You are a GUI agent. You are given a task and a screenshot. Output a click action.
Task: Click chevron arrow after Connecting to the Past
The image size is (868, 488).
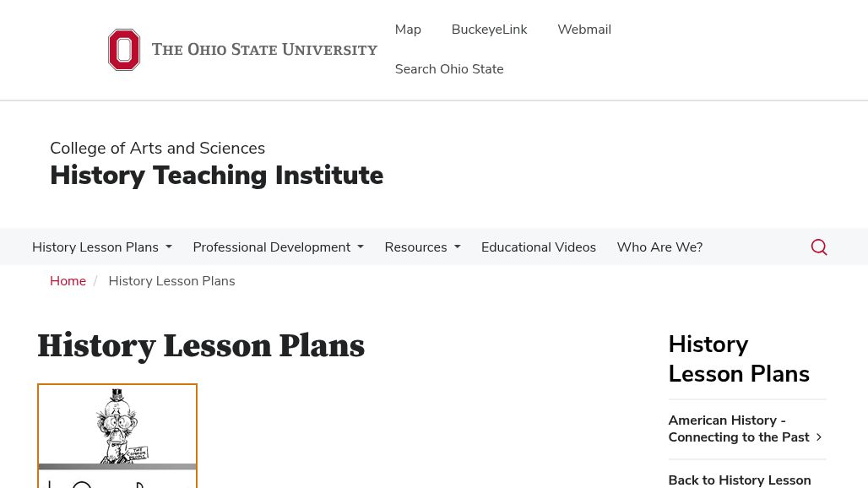coord(818,437)
